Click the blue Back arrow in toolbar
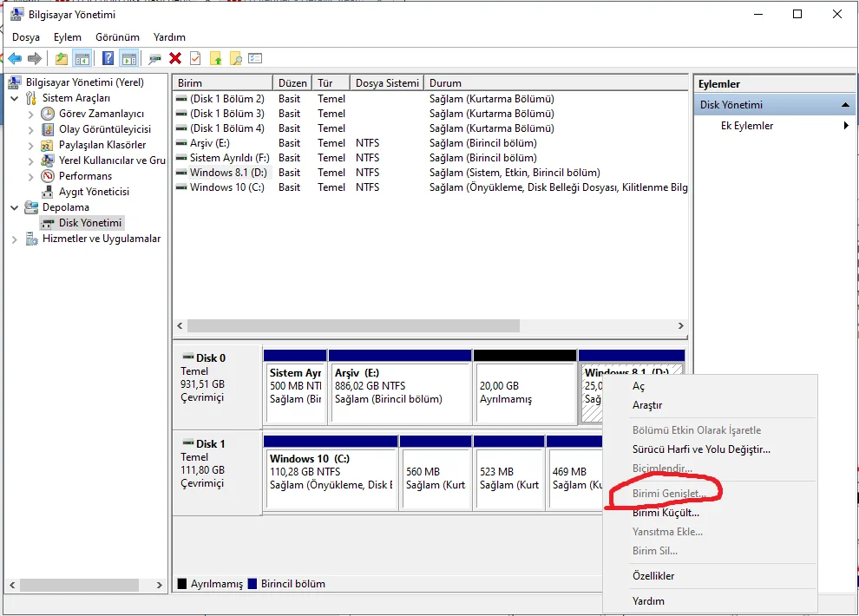Viewport: 859px width, 616px height. (x=15, y=58)
